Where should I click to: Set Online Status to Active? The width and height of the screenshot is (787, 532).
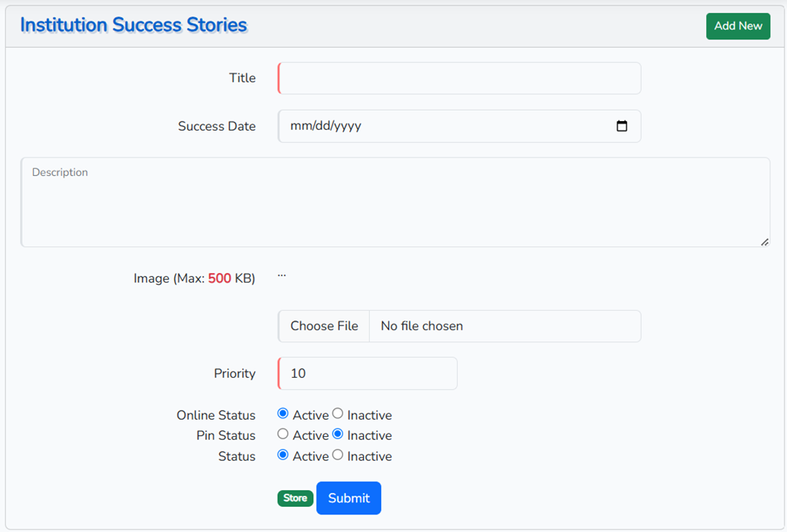click(x=283, y=413)
